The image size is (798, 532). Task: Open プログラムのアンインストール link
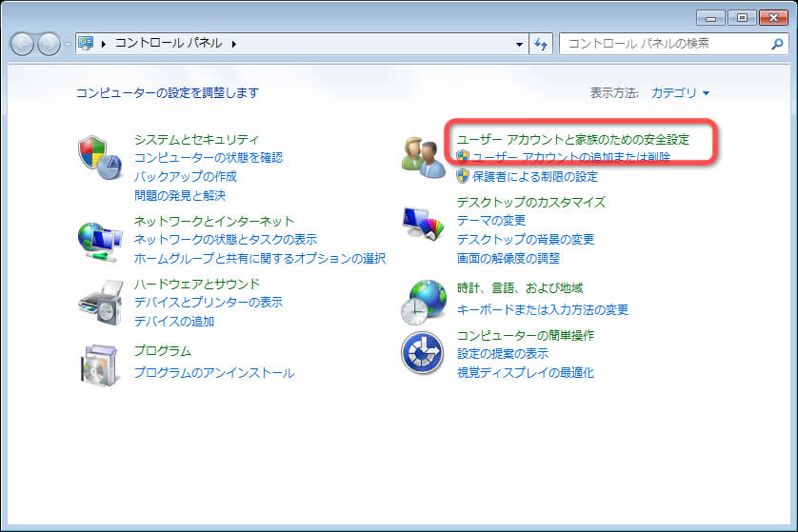click(x=213, y=373)
